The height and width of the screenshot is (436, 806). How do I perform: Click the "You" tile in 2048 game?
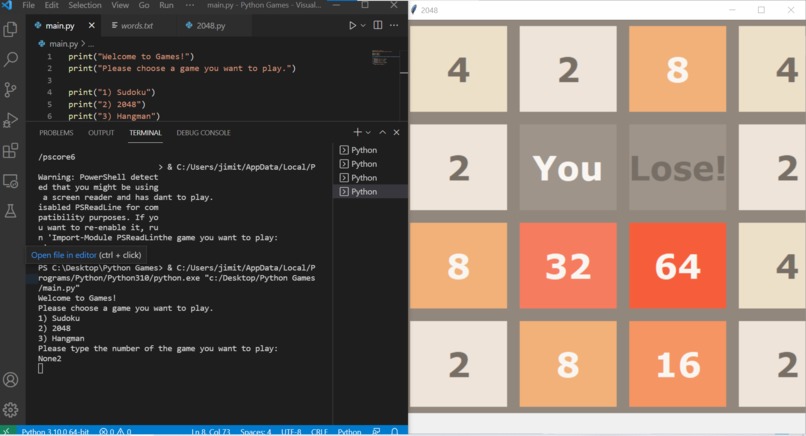pos(568,167)
